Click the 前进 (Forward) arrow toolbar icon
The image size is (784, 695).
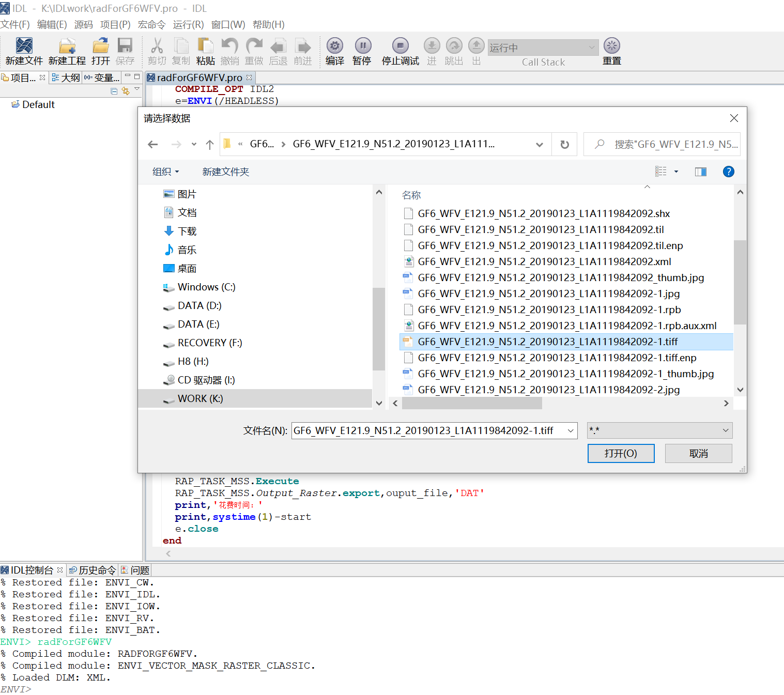tap(302, 46)
